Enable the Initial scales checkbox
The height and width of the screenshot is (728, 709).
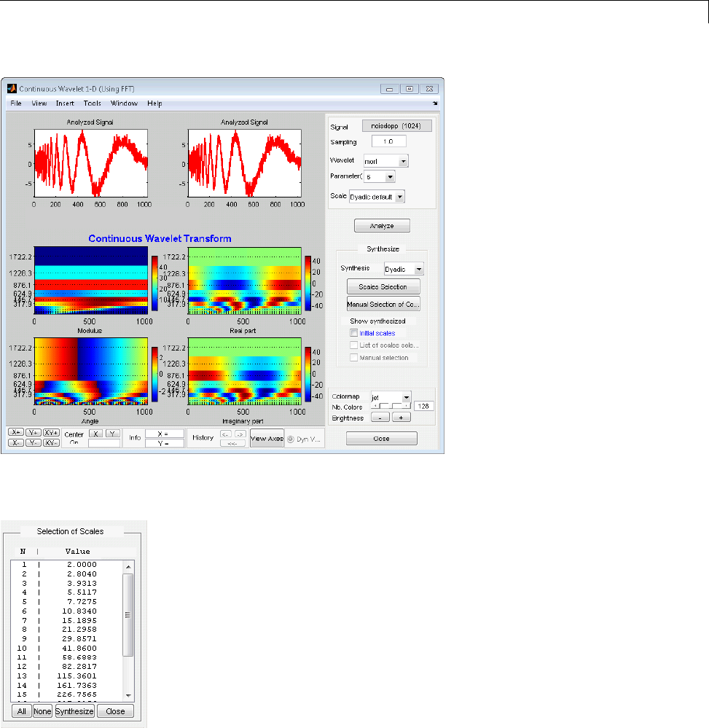click(x=354, y=333)
